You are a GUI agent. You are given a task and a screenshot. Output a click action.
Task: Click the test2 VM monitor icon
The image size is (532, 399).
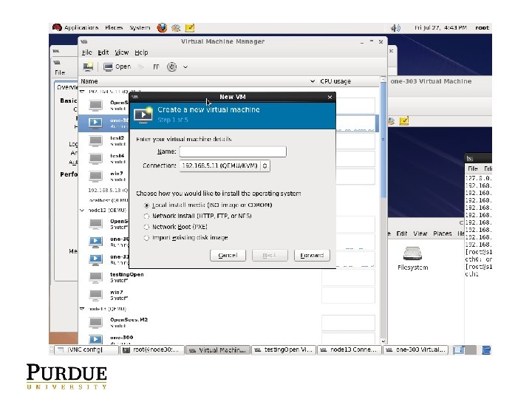pyautogui.click(x=95, y=141)
